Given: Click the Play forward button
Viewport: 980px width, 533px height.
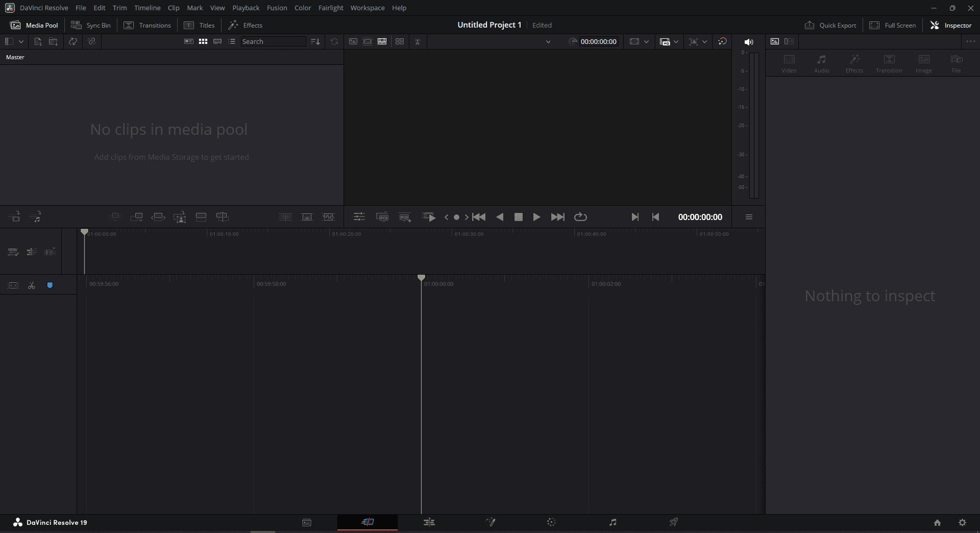Looking at the screenshot, I should pyautogui.click(x=536, y=217).
